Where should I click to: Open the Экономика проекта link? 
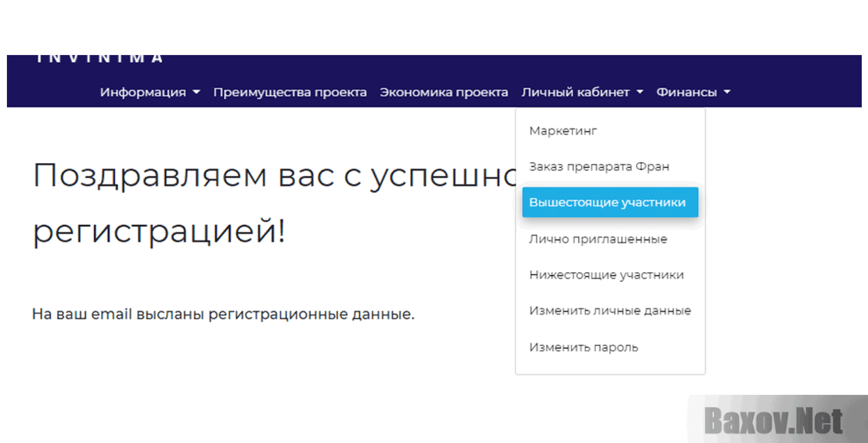[443, 93]
